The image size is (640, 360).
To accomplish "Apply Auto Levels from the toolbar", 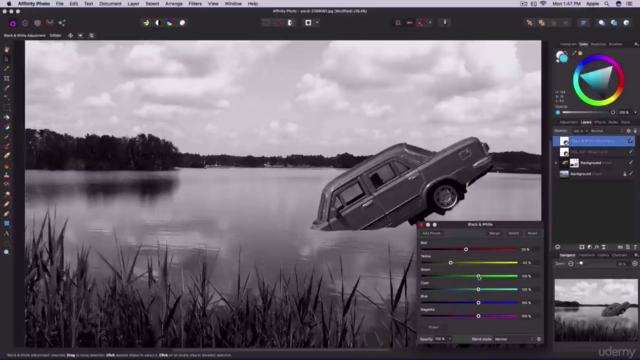I will tap(146, 23).
